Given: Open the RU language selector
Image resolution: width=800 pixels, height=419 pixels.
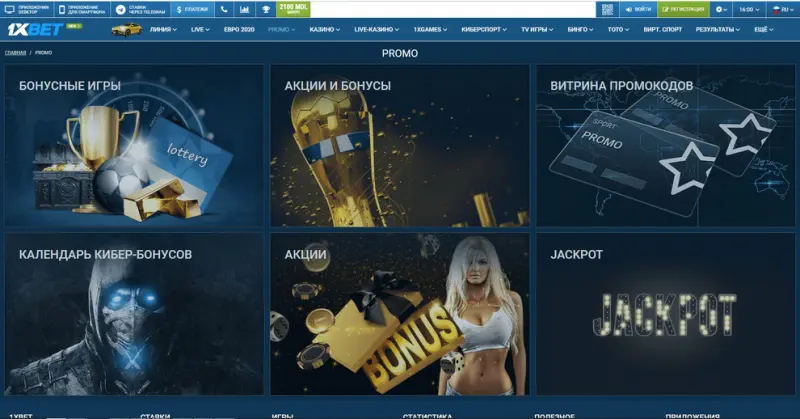Looking at the screenshot, I should [778, 9].
